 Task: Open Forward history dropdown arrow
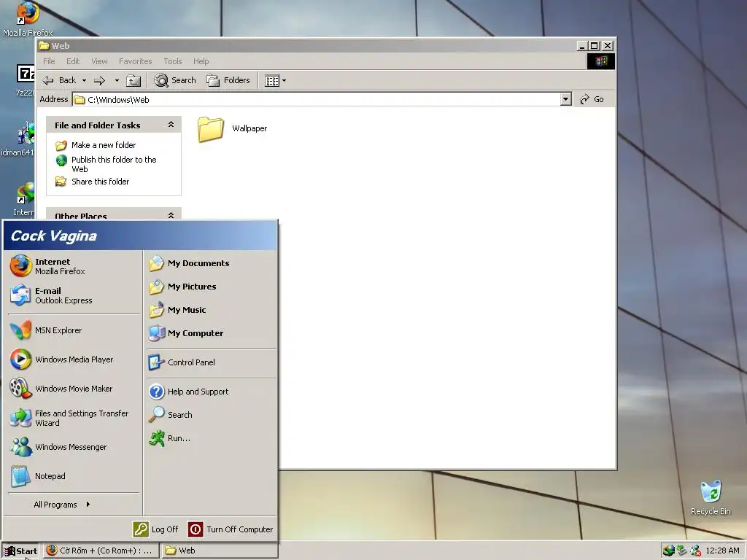coord(117,80)
